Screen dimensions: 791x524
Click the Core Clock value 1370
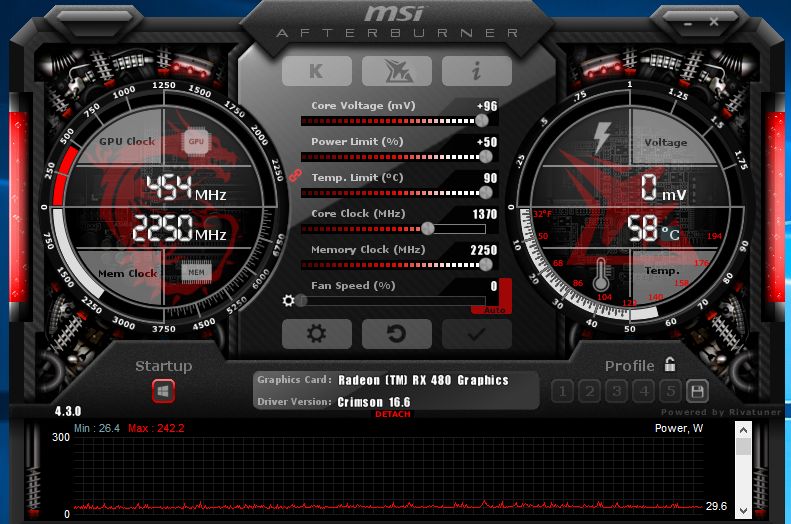[484, 214]
